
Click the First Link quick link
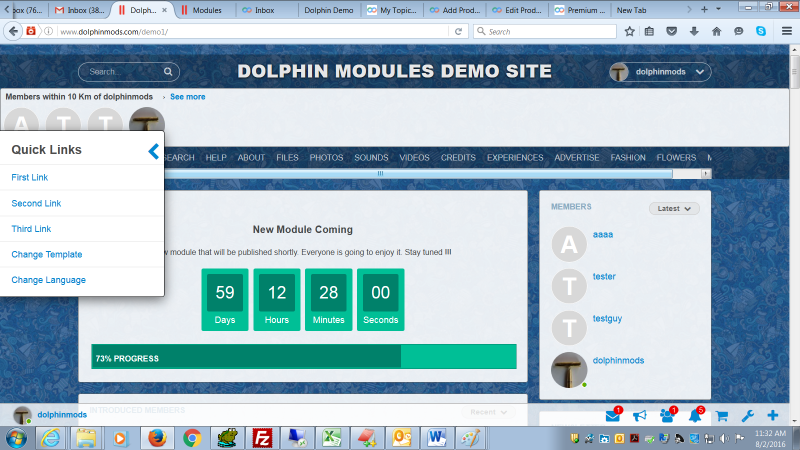(x=30, y=178)
